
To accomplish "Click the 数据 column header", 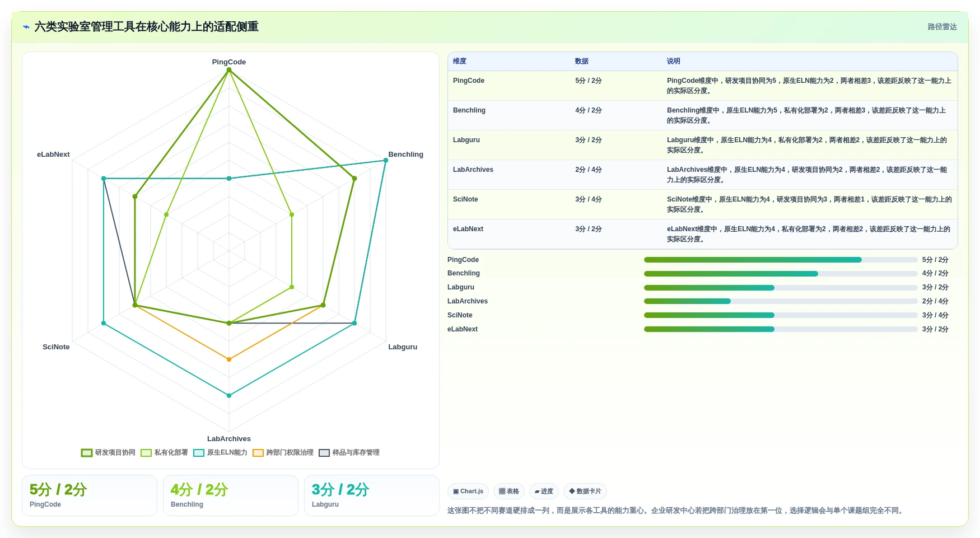I will pos(582,61).
